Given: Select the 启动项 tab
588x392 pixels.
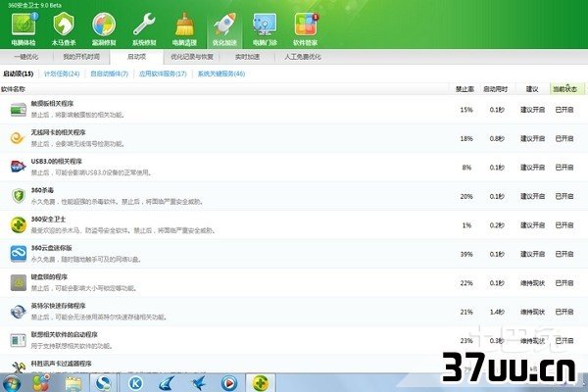Looking at the screenshot, I should [136, 57].
